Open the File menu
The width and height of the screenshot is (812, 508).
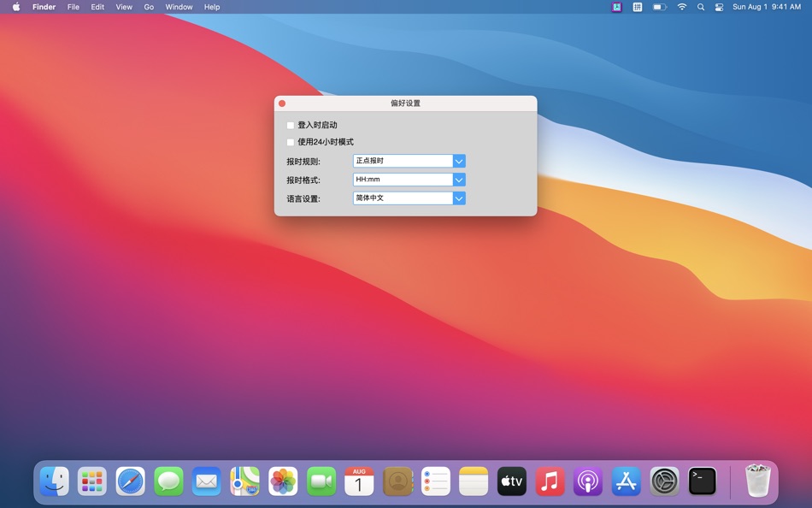point(74,7)
